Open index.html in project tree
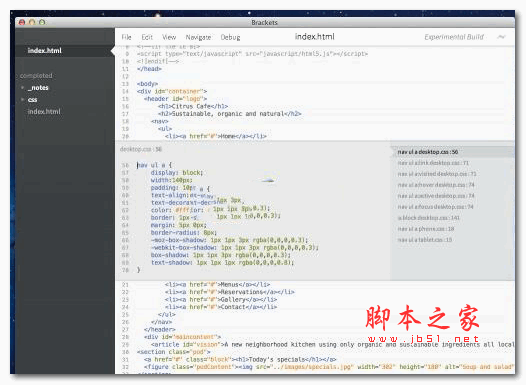Screen dimensions: 526x385 [44, 112]
